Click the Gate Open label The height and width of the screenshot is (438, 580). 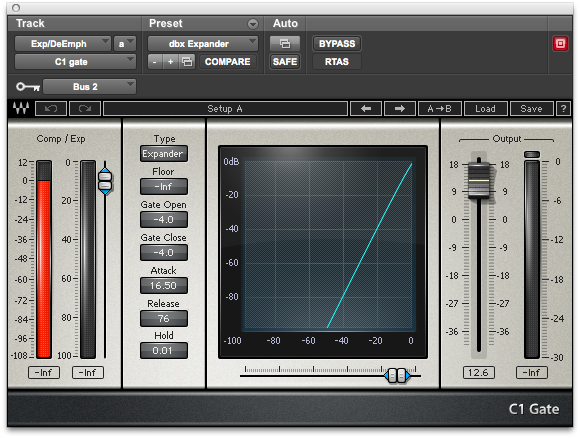(163, 205)
